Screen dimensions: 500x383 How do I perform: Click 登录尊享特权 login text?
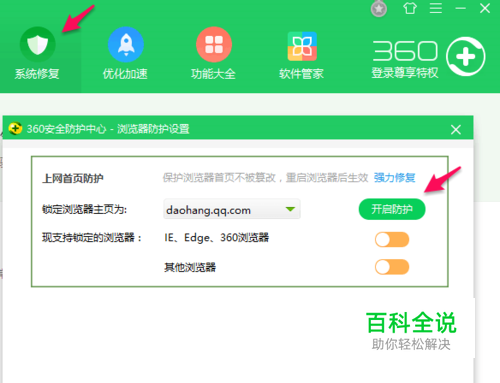coord(405,73)
